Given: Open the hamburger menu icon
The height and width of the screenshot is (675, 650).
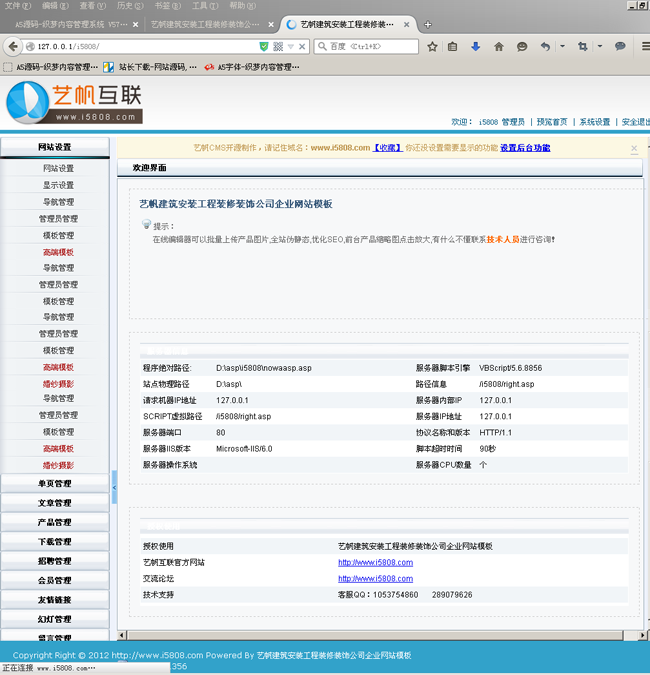Looking at the screenshot, I should pos(645,46).
